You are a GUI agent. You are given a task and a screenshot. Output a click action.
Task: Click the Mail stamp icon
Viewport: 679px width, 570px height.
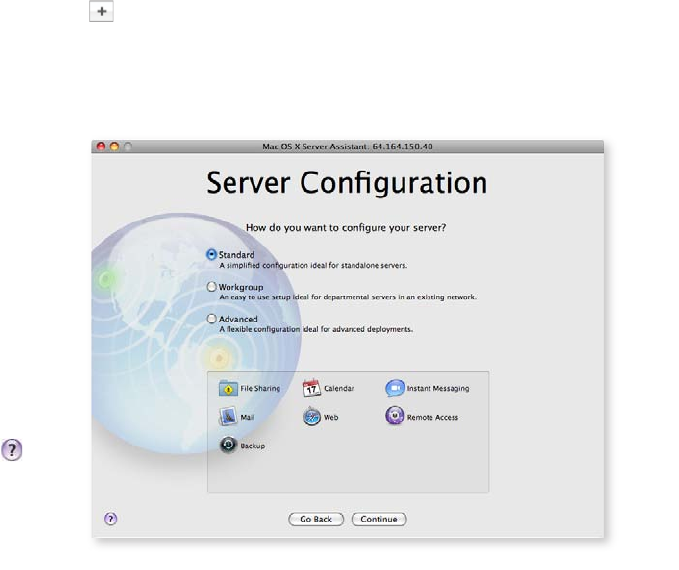tap(228, 417)
